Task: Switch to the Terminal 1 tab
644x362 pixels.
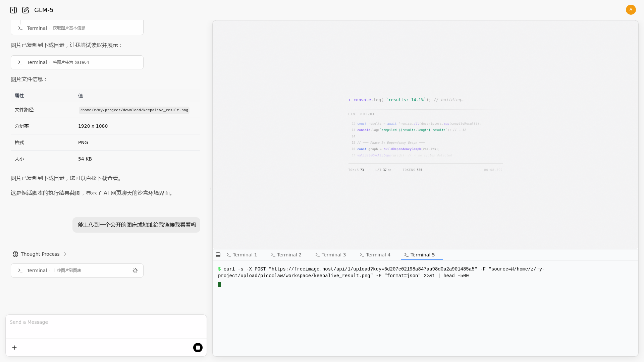Action: point(242,255)
